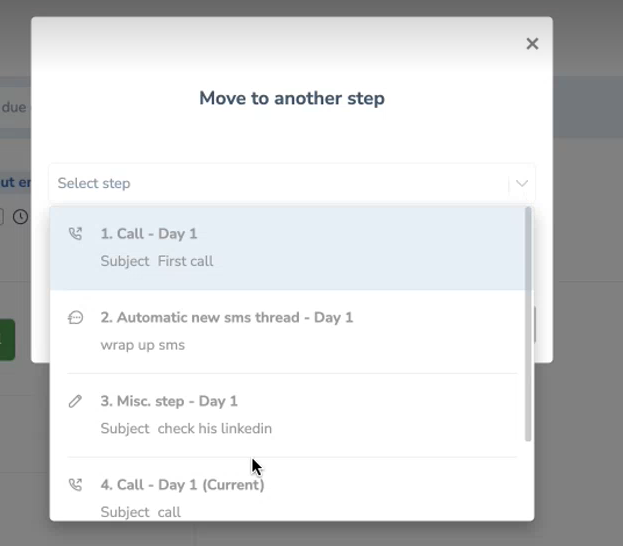Screen dimensions: 623x546
Task: Click the "Select step" placeholder text
Action: (x=94, y=183)
